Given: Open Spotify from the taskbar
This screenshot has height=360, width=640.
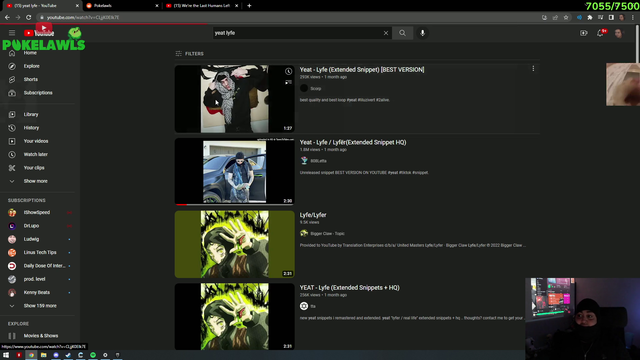Looking at the screenshot, I should [x=93, y=355].
